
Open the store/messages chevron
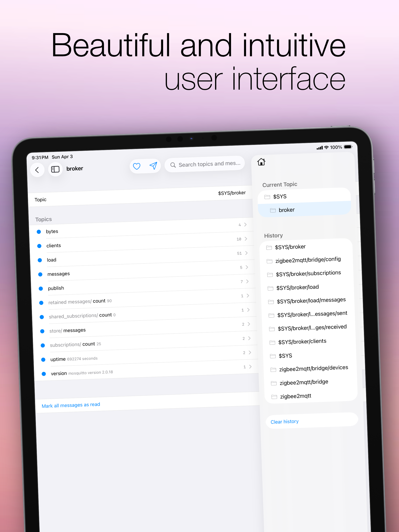coord(249,324)
